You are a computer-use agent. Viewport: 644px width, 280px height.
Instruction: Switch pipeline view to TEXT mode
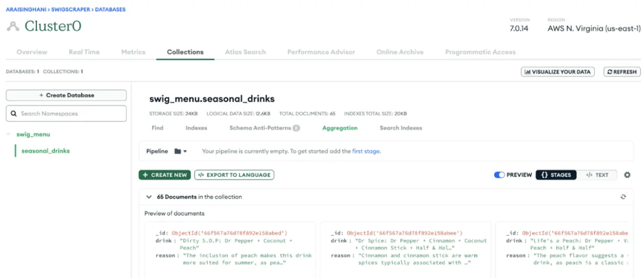(598, 175)
